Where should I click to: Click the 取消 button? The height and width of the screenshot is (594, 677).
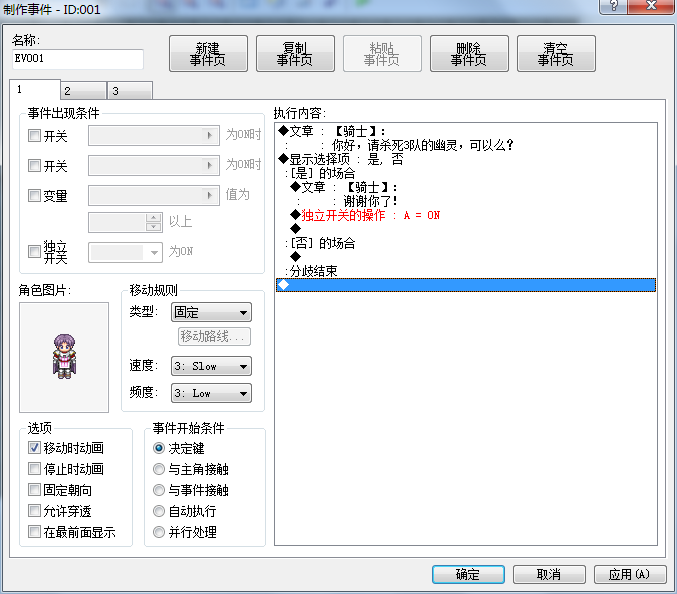tap(549, 574)
